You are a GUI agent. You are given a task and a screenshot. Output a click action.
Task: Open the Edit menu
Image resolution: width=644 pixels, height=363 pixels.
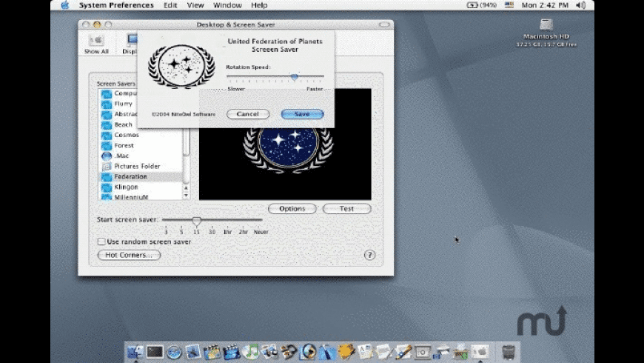(170, 5)
